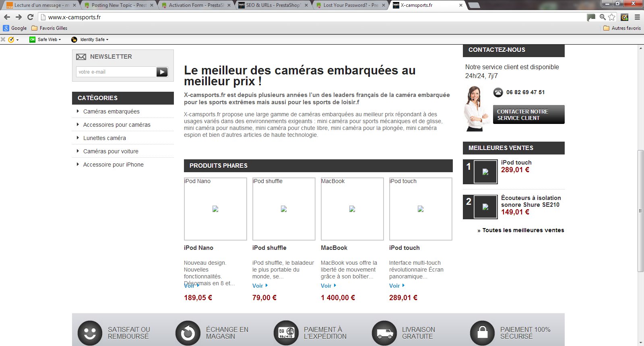The height and width of the screenshot is (346, 644).
Task: Click Contacter notre service client button
Action: 529,115
